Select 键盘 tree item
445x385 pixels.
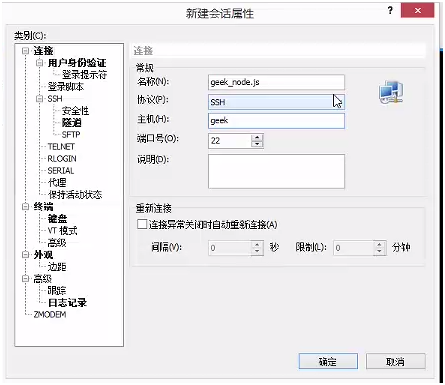pyautogui.click(x=57, y=219)
